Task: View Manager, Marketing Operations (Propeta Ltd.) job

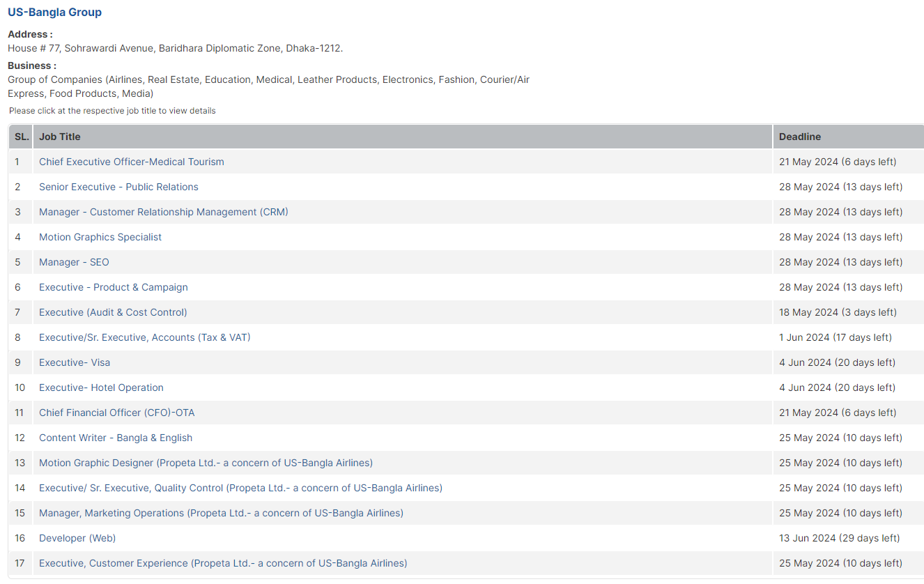Action: point(221,513)
